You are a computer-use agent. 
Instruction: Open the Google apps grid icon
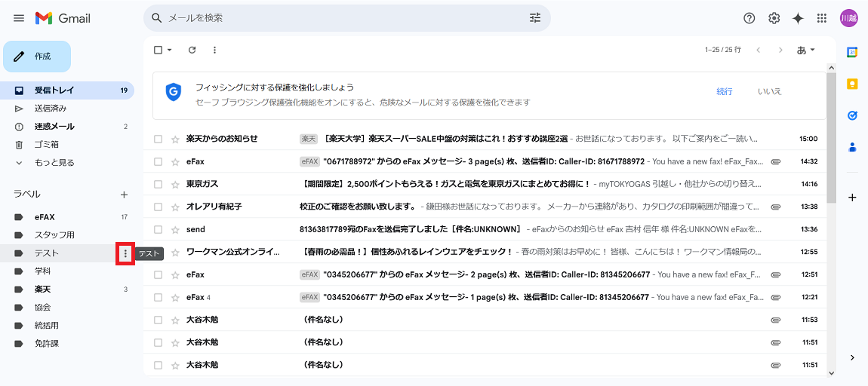point(822,18)
